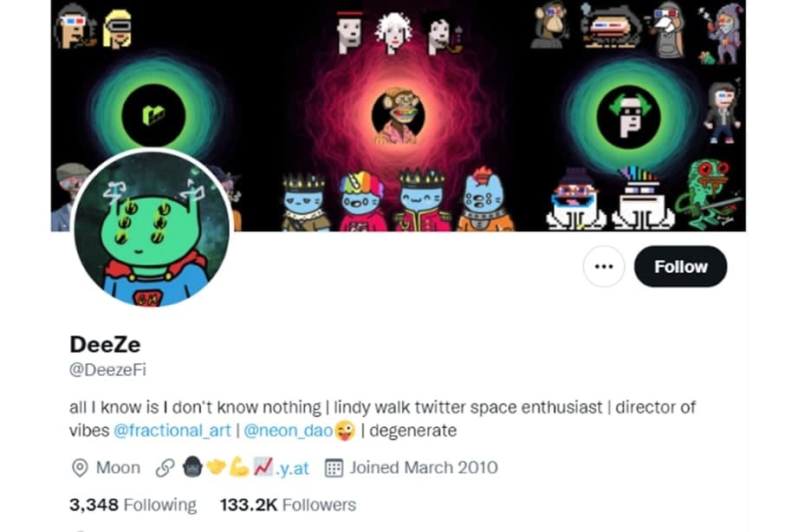The width and height of the screenshot is (798, 532).
Task: Click the chain link icon
Action: [165, 468]
